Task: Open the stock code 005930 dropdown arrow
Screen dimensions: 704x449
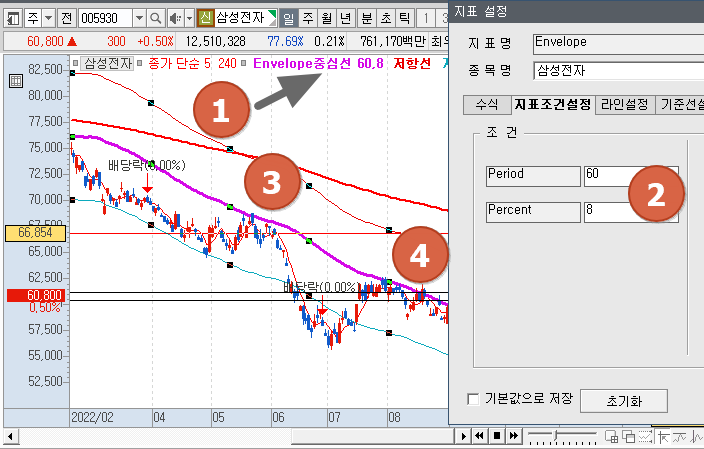Action: (139, 18)
